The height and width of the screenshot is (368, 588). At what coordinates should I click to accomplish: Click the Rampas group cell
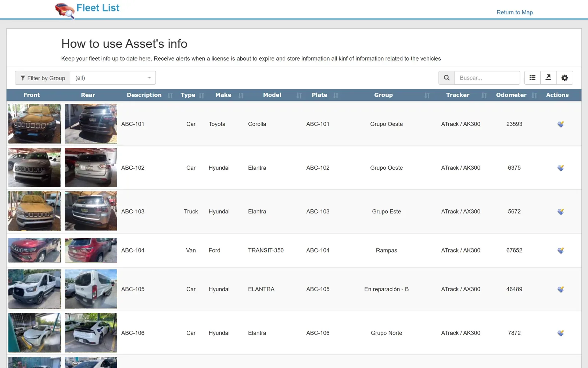(386, 250)
